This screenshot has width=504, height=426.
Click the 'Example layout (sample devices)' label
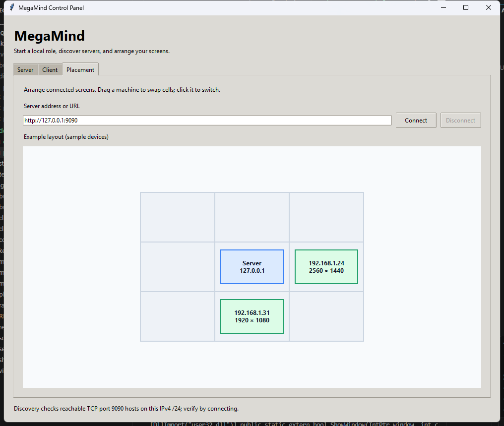coord(66,137)
